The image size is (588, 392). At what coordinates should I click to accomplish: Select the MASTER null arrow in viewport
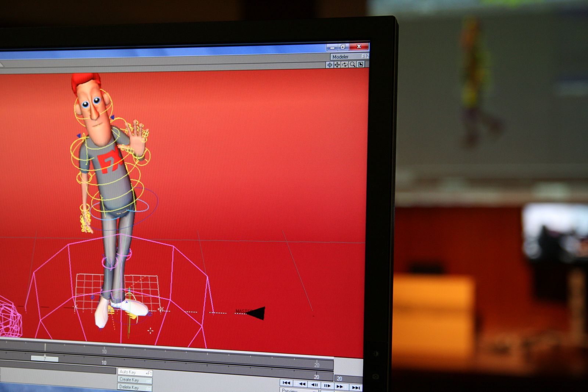point(257,313)
